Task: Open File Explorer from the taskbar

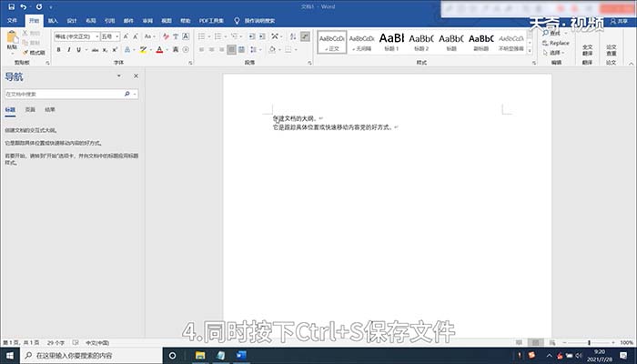Action: 200,356
